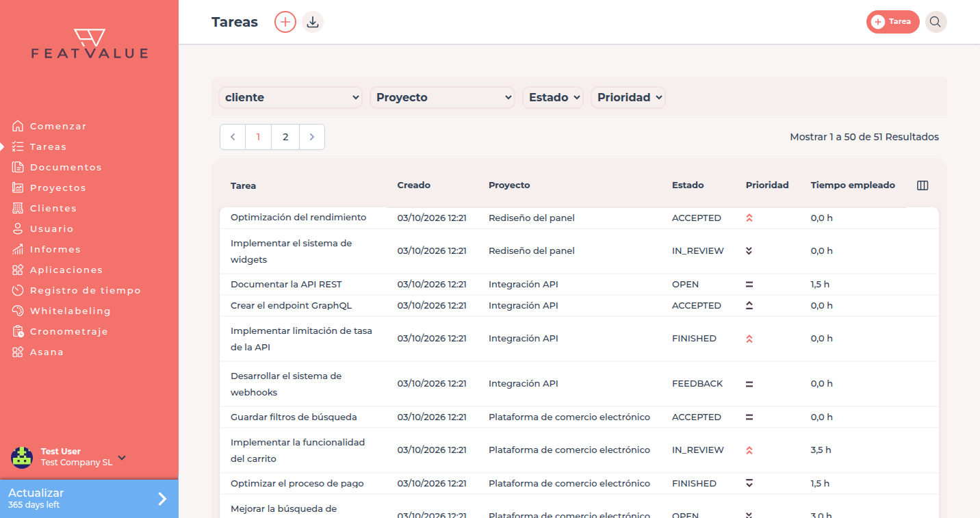
Task: Open the Prioridad filter dropdown
Action: 628,97
